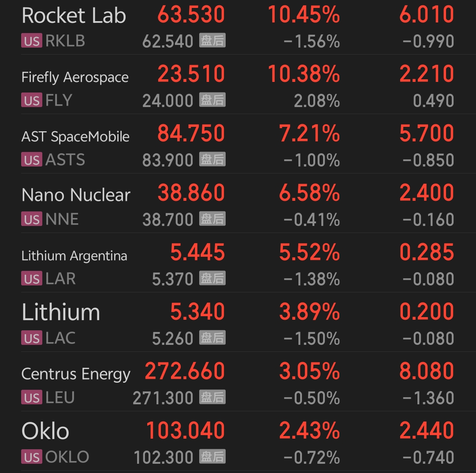Click the US market badge beside RKLB
The image size is (476, 473).
(x=32, y=41)
